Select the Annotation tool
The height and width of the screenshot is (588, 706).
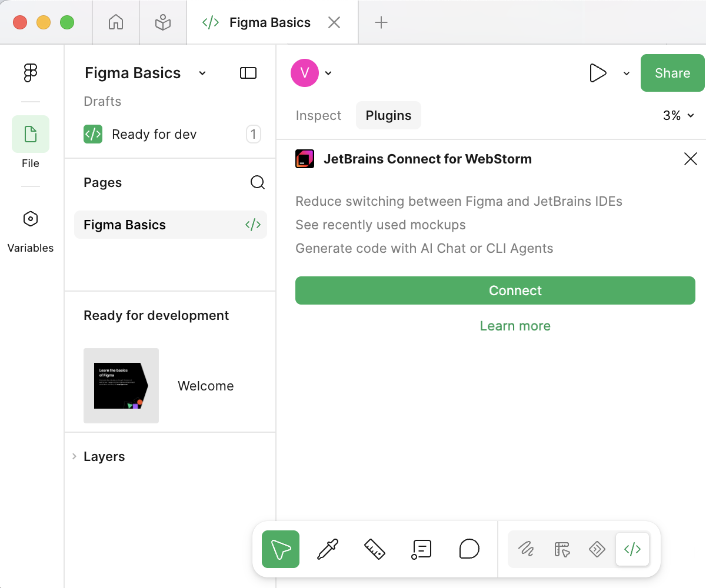(x=422, y=549)
